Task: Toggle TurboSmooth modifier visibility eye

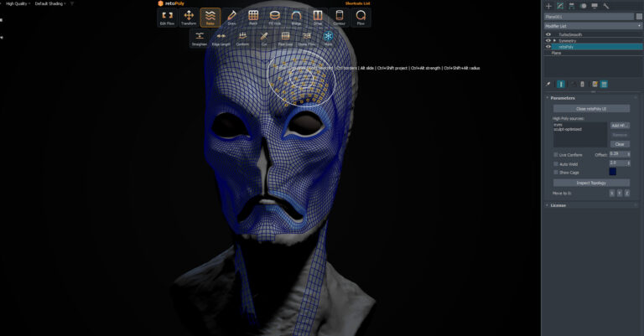Action: (548, 34)
